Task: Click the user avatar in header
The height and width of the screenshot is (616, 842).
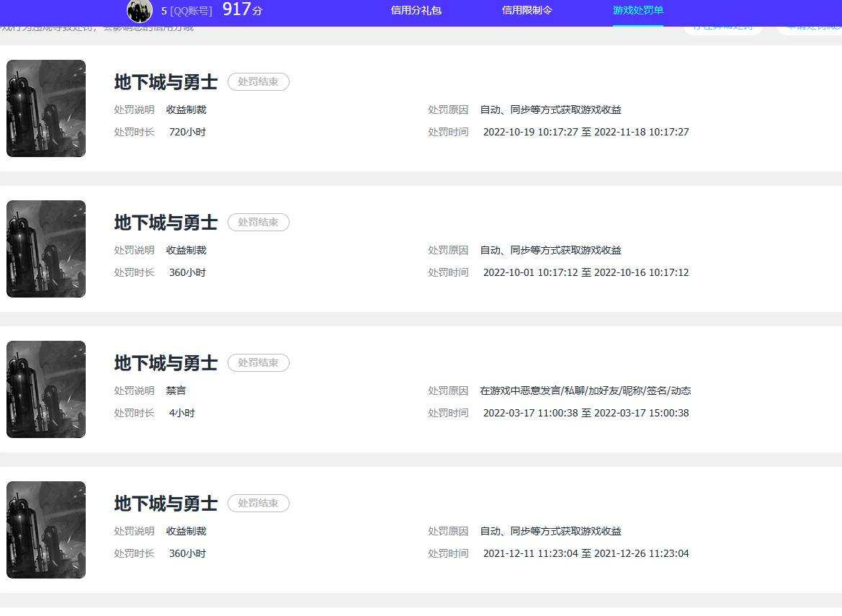Action: coord(140,11)
